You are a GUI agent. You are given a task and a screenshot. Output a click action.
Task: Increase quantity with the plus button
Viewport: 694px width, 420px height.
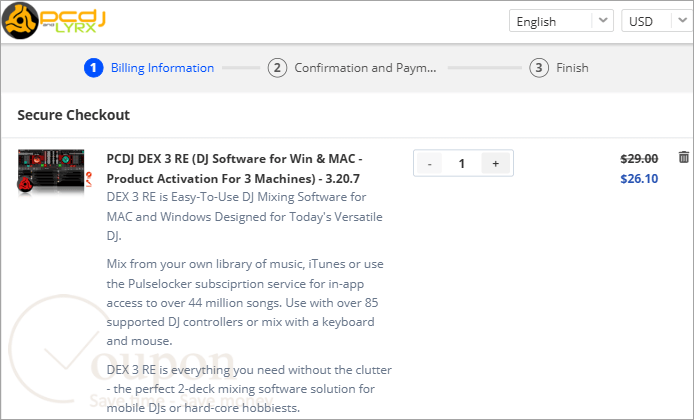[495, 164]
